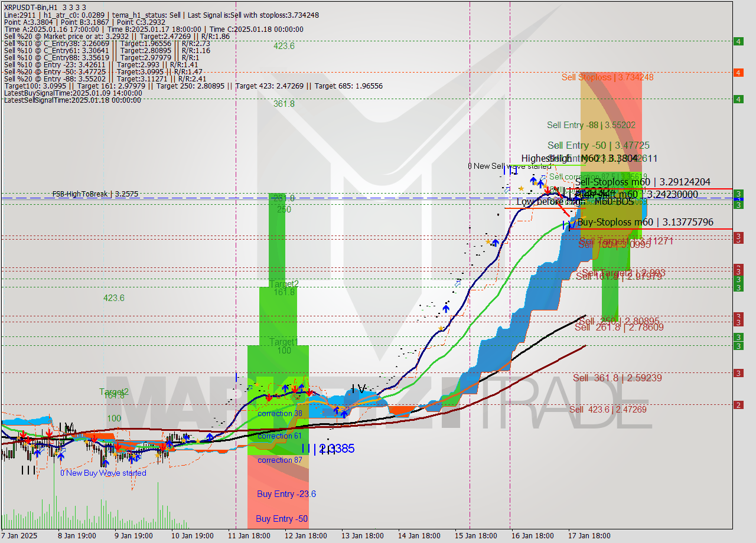Screen dimensions: 756x543
Task: Click the '15 Jan 18:00' time axis label
Action: (475, 536)
